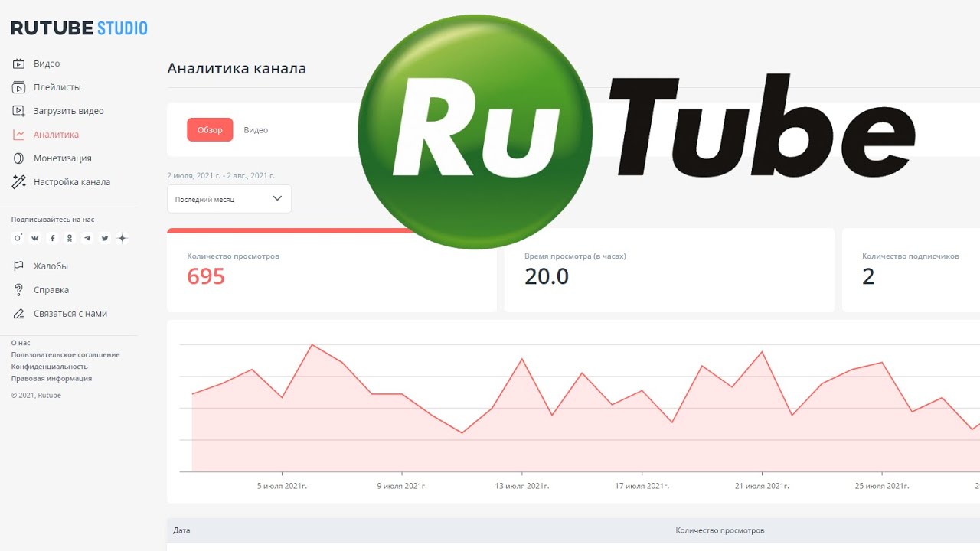Screen dimensions: 980x551
Task: Expand the Последний месяц period dropdown
Action: click(x=229, y=199)
